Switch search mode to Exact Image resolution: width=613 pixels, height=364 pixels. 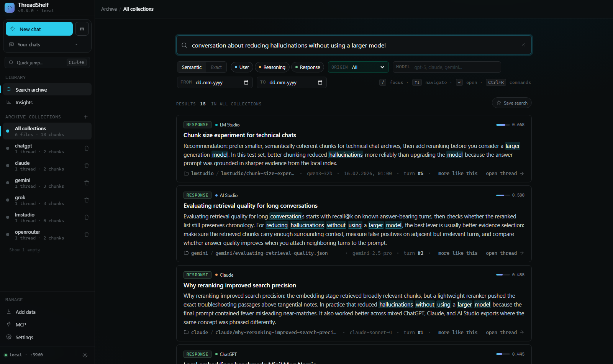coord(216,67)
